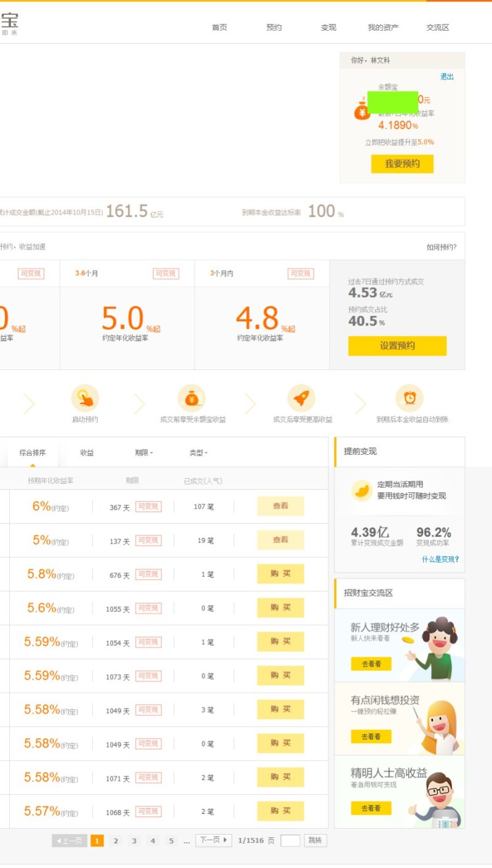Click the alarm clock icon for 自动到账 step
Screen dimensions: 492x868
click(x=410, y=399)
